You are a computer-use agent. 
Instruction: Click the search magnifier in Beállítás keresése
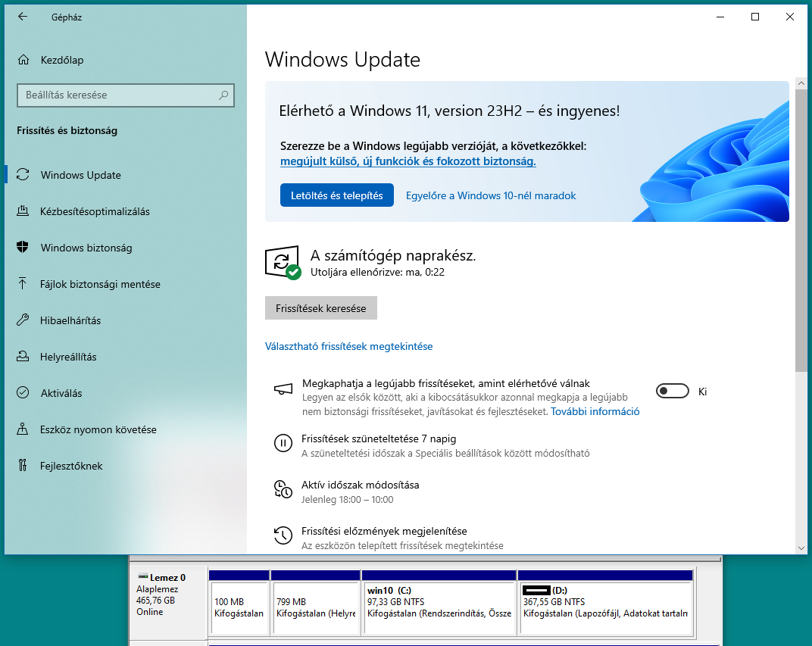223,95
